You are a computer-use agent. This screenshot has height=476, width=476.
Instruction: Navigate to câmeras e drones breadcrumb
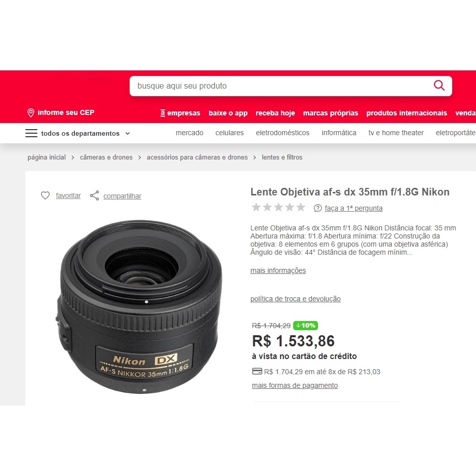[106, 157]
